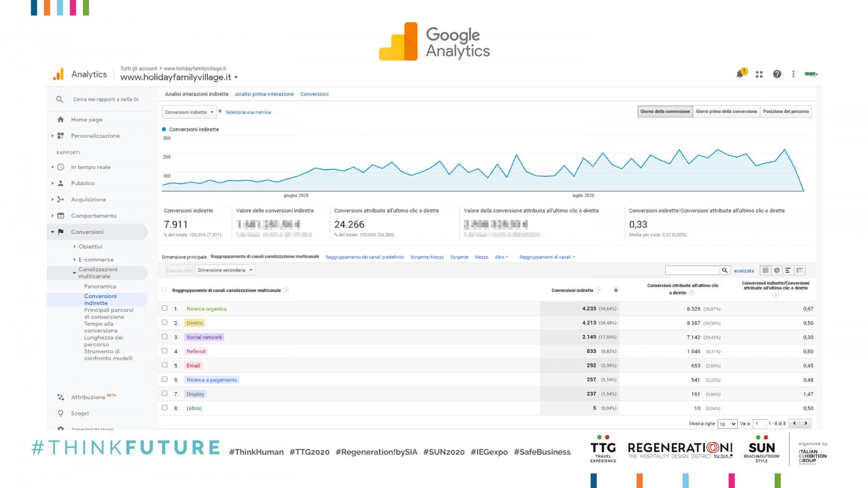Viewport: 868px width, 488px height.
Task: Open Raggruppamenti di canali dropdown
Action: [547, 257]
